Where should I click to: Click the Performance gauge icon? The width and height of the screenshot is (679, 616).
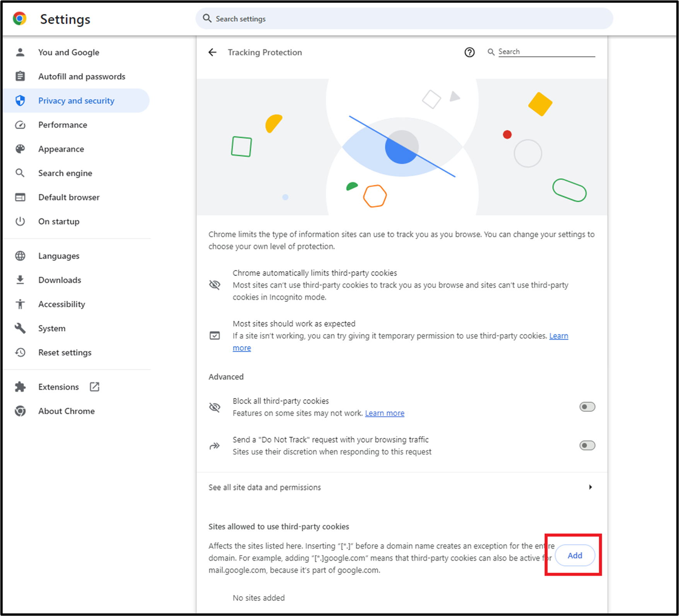click(20, 125)
